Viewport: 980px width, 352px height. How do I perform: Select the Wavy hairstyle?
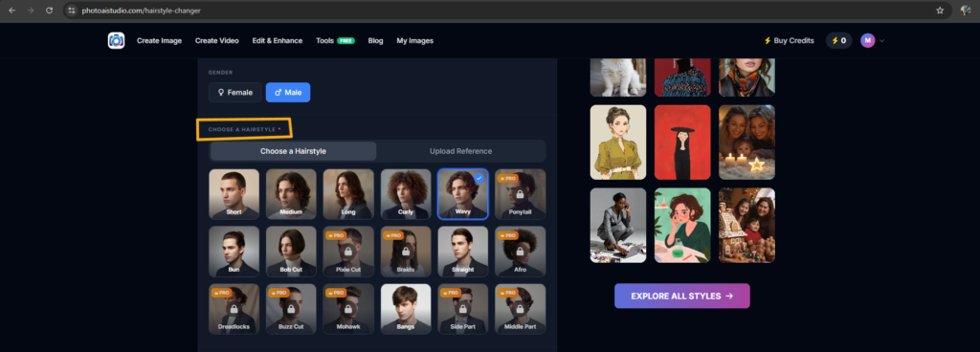point(462,194)
